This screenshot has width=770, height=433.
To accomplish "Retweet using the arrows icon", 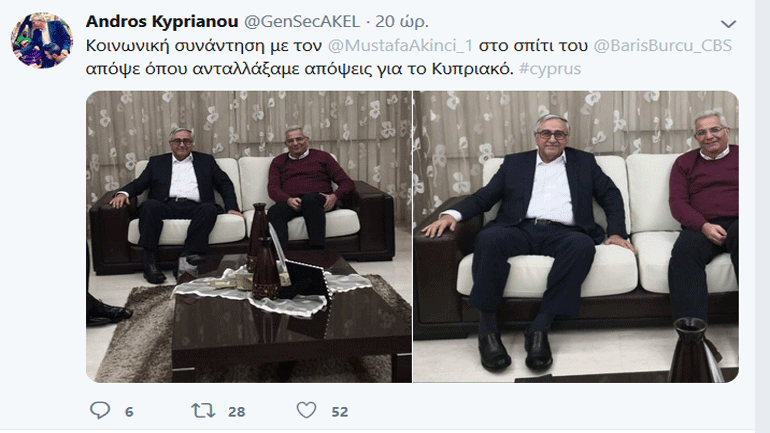I will (203, 410).
